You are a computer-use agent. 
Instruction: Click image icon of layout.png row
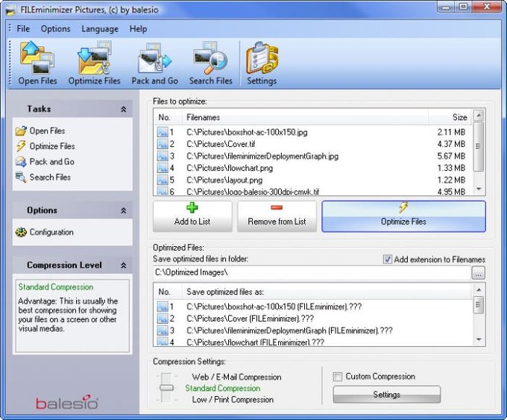(x=163, y=180)
